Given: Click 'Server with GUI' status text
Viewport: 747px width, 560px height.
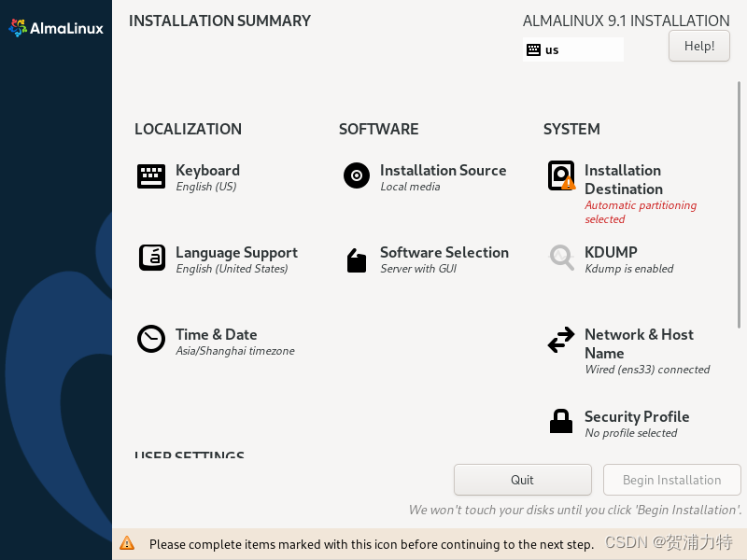Looking at the screenshot, I should point(418,269).
